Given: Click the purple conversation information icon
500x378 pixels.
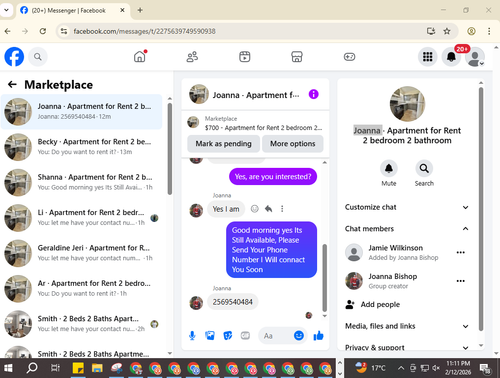Looking at the screenshot, I should coord(313,94).
